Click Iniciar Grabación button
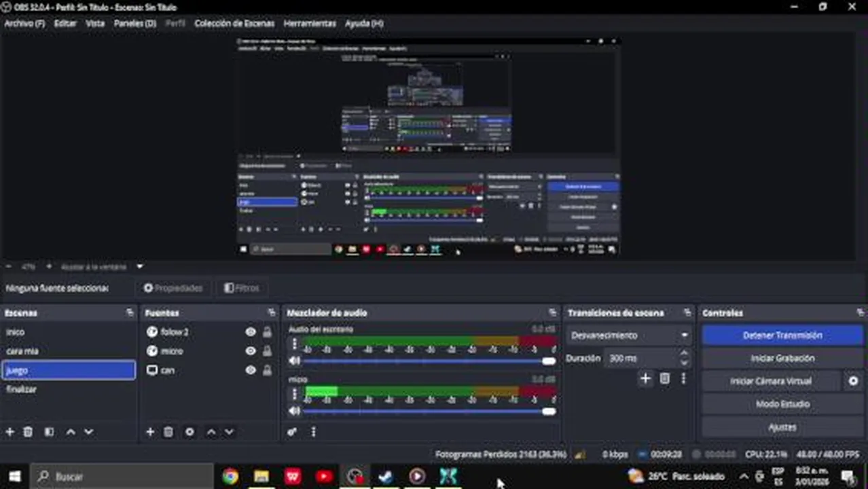 pos(782,358)
